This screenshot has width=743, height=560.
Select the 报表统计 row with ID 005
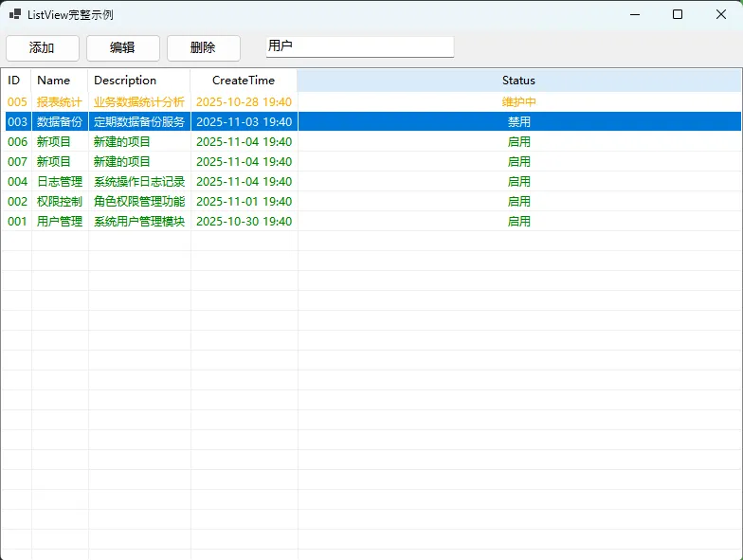59,101
